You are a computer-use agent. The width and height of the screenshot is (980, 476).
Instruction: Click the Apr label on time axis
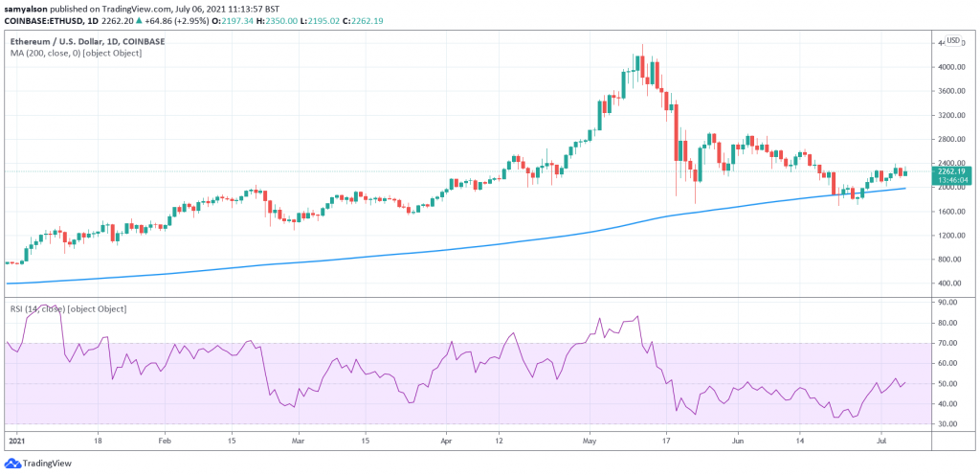pos(445,444)
